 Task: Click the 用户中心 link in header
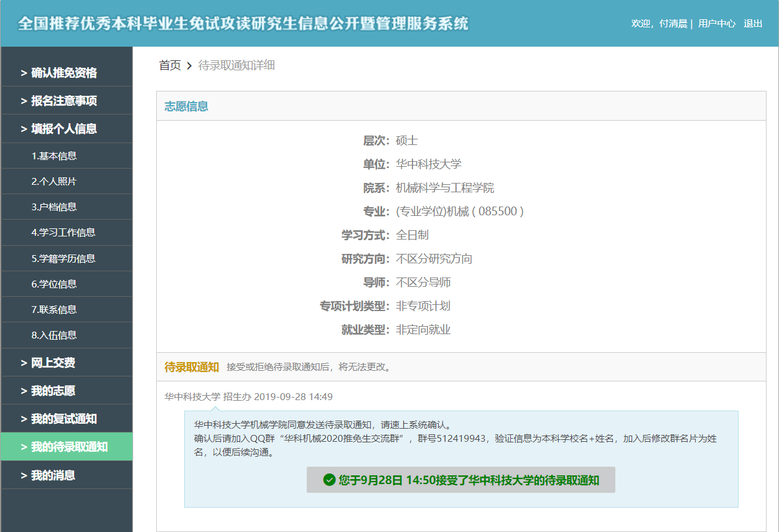[x=716, y=24]
